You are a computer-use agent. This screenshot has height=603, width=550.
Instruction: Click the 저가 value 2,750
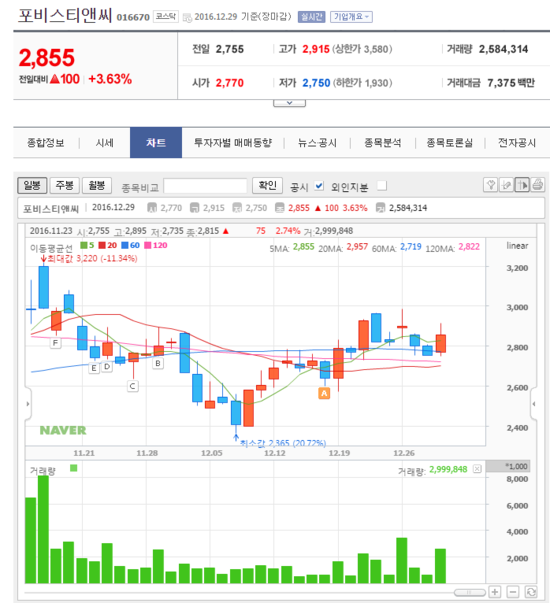point(316,83)
